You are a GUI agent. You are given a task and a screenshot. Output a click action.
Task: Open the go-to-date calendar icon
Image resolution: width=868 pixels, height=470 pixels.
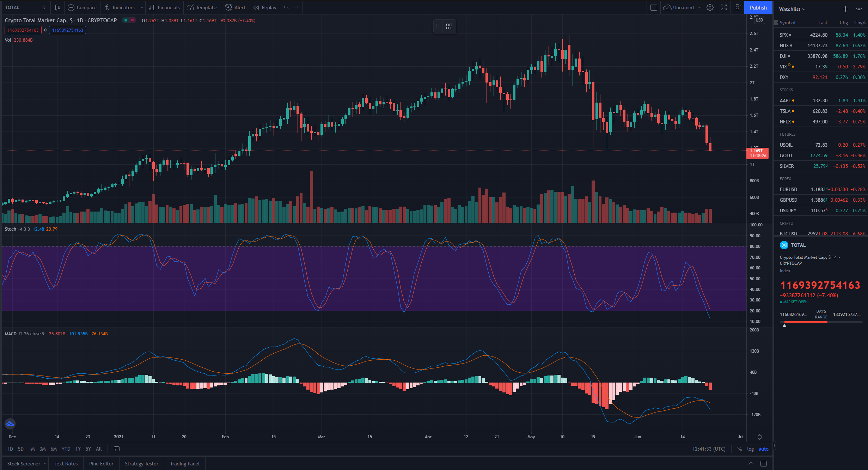[x=117, y=449]
